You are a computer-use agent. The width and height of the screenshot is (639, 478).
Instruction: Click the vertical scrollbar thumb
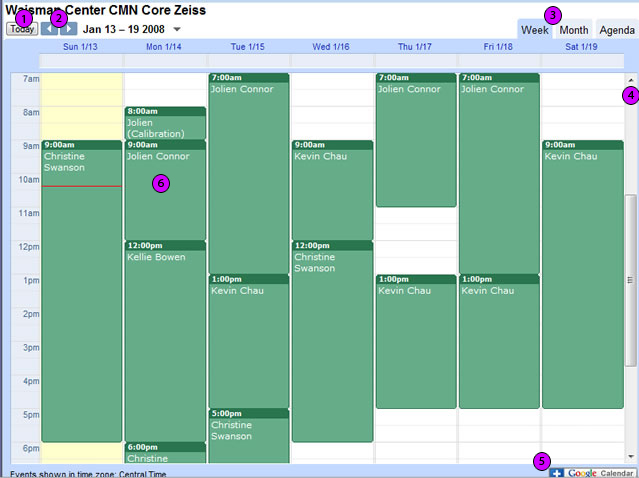(x=630, y=280)
